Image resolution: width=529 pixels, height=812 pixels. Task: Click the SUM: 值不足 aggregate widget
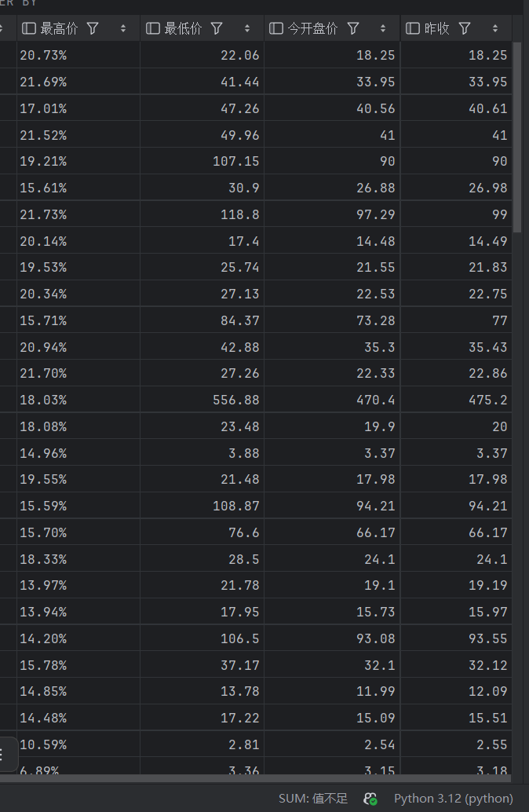pos(312,799)
